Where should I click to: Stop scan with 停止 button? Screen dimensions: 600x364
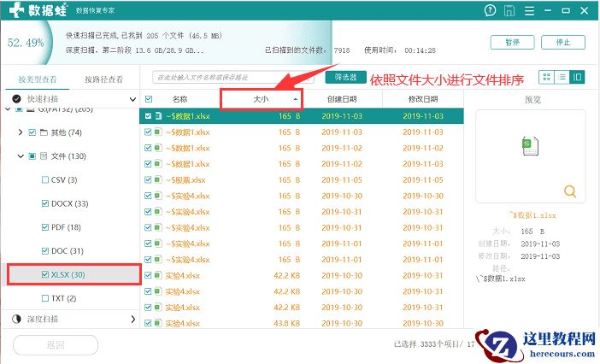563,42
